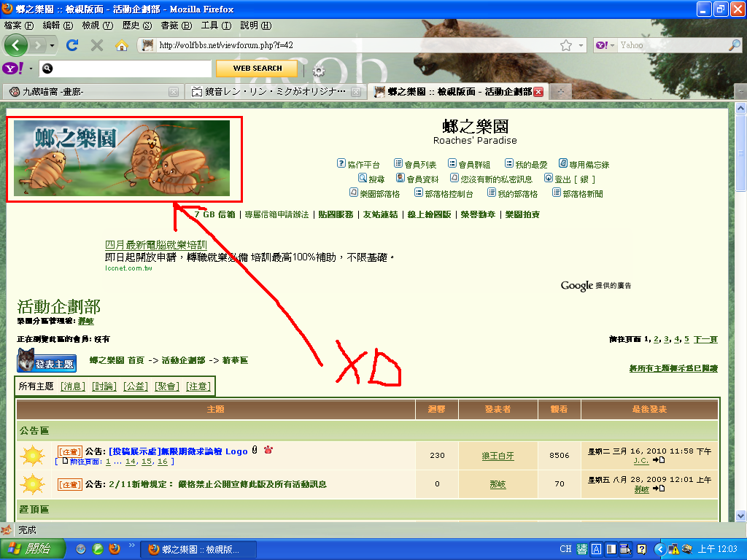Screen dimensions: 747x560
Task: Click the Firefox home icon
Action: [122, 45]
